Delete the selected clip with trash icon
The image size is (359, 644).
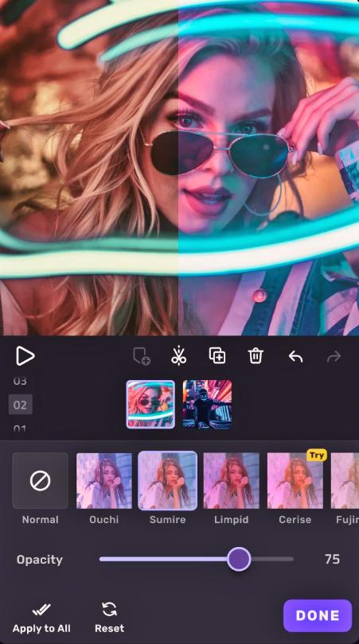click(x=256, y=355)
